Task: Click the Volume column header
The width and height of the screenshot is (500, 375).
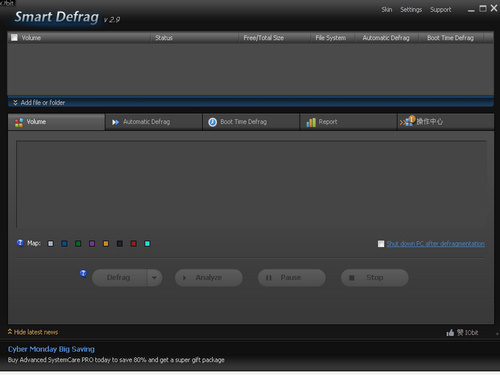Action: click(79, 38)
